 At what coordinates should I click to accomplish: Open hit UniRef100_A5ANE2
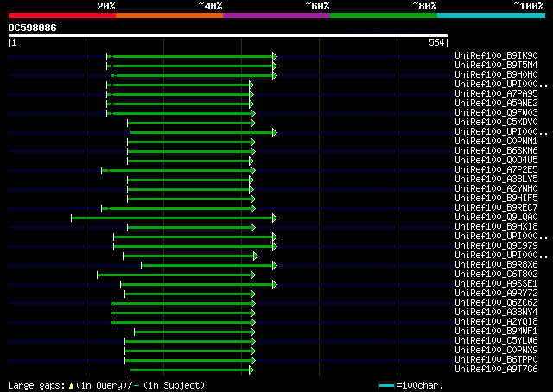point(496,104)
